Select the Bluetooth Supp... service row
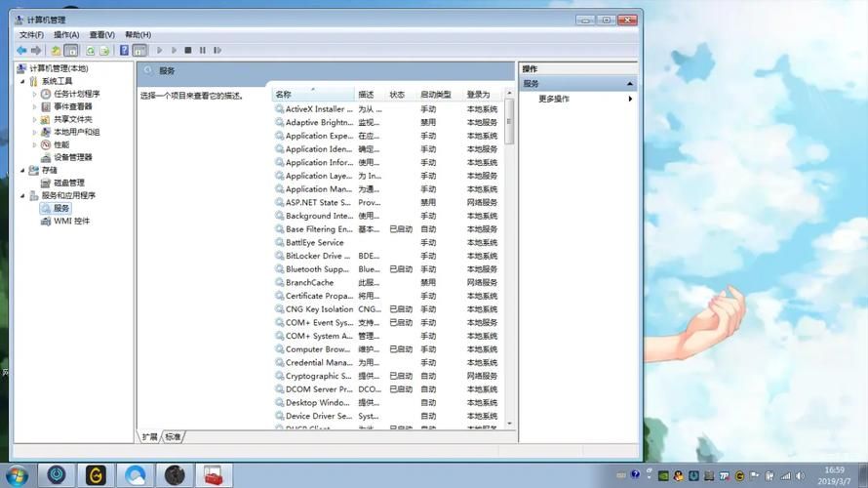Image resolution: width=868 pixels, height=488 pixels. (388, 269)
